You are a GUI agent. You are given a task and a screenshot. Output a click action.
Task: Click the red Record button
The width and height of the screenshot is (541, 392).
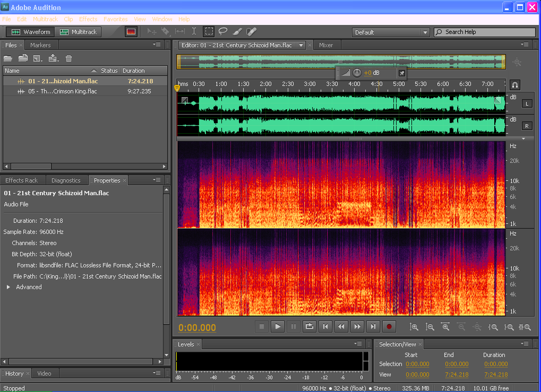(x=389, y=327)
